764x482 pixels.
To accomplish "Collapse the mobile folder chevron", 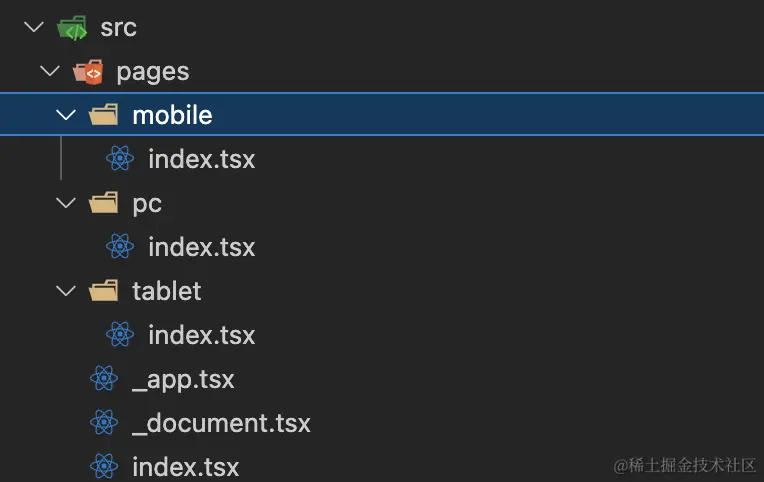I will (67, 115).
